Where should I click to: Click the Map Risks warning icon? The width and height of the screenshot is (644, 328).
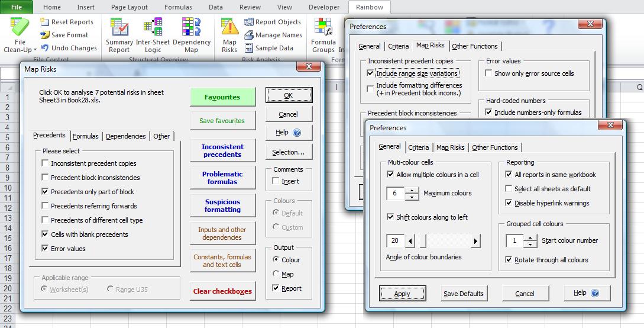click(x=229, y=27)
